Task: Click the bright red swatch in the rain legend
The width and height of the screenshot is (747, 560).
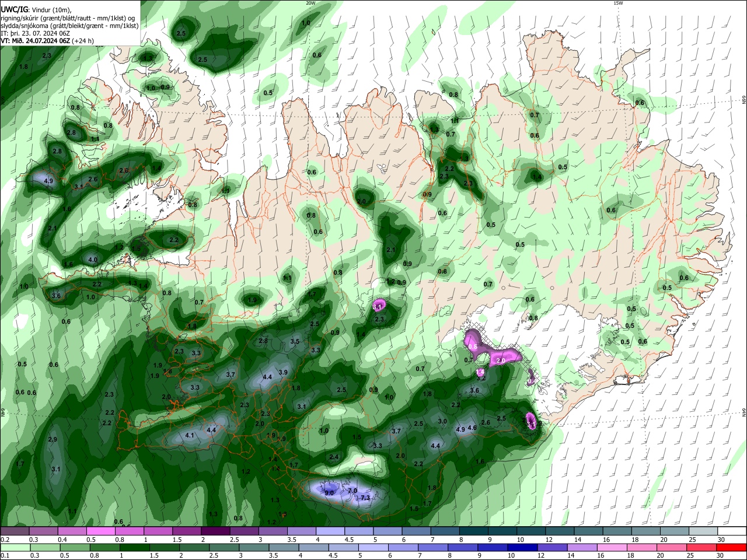Action: (x=732, y=548)
